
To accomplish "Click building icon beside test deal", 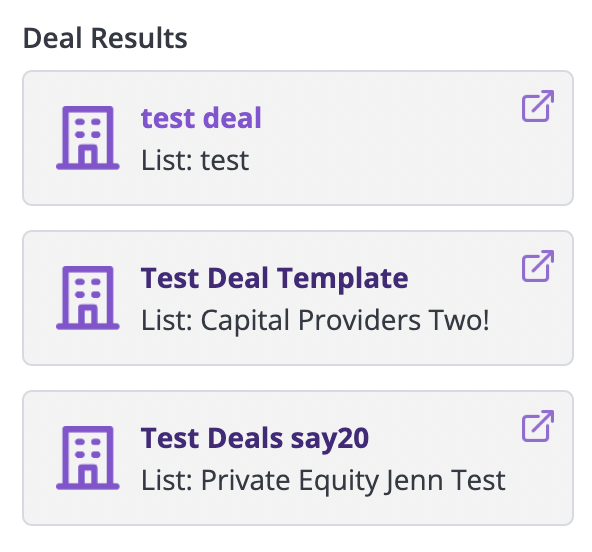I will click(88, 138).
